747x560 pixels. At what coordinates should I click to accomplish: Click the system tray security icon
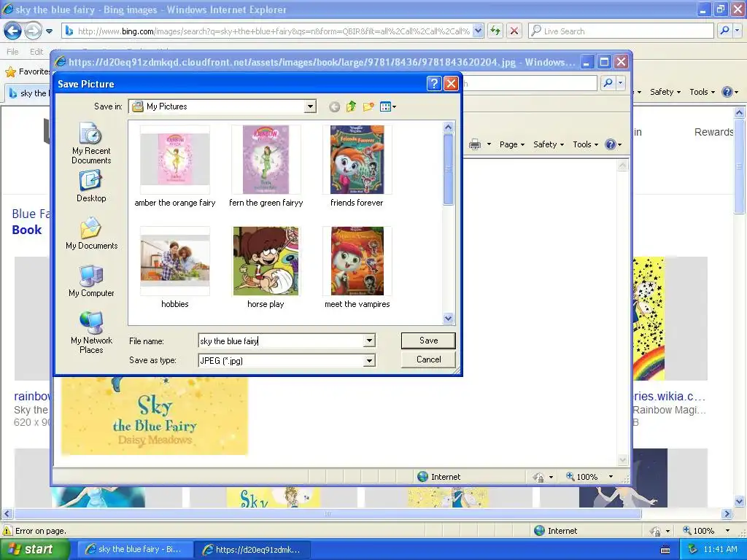pyautogui.click(x=693, y=549)
